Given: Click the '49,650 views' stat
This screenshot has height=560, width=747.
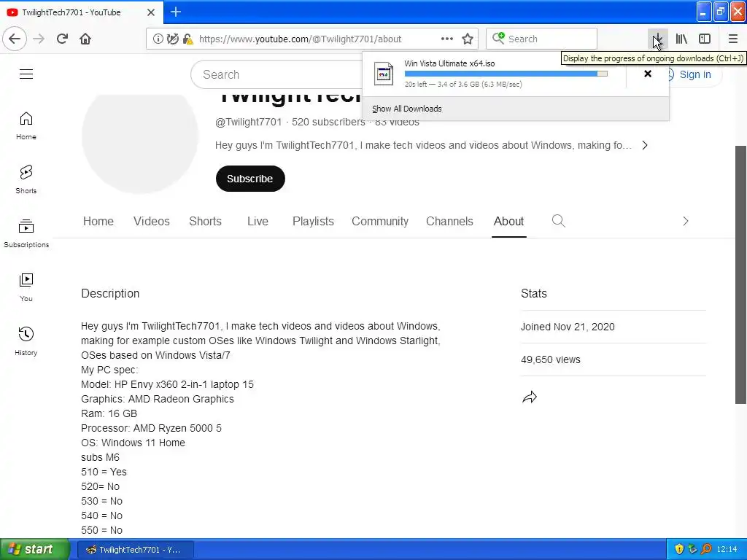Looking at the screenshot, I should click(x=551, y=359).
